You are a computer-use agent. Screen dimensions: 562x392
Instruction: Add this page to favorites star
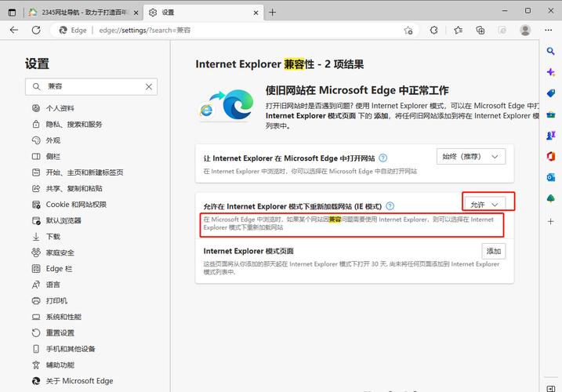pos(408,31)
